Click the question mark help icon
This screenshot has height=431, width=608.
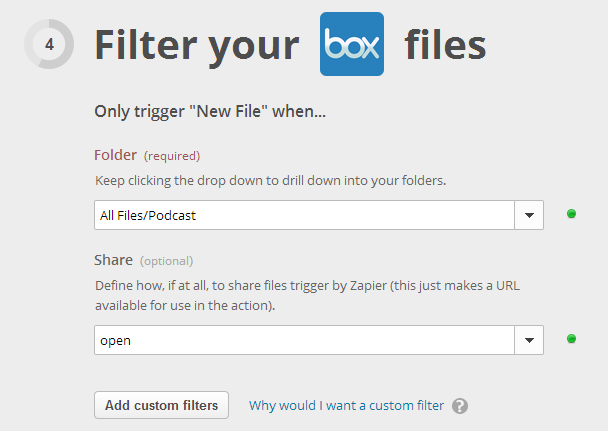click(x=460, y=406)
